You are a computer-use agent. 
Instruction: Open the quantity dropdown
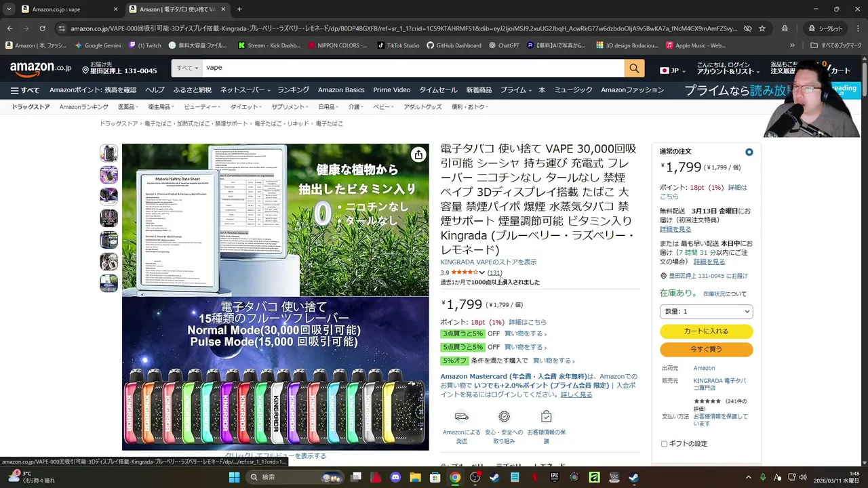click(x=706, y=312)
